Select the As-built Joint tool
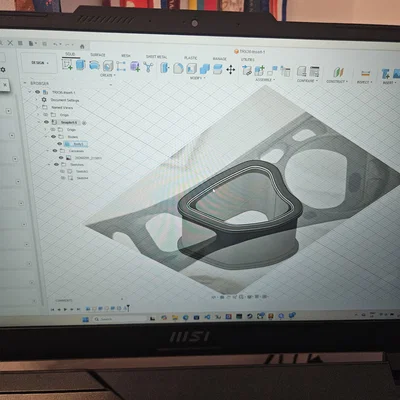400x400 pixels. pyautogui.click(x=272, y=70)
